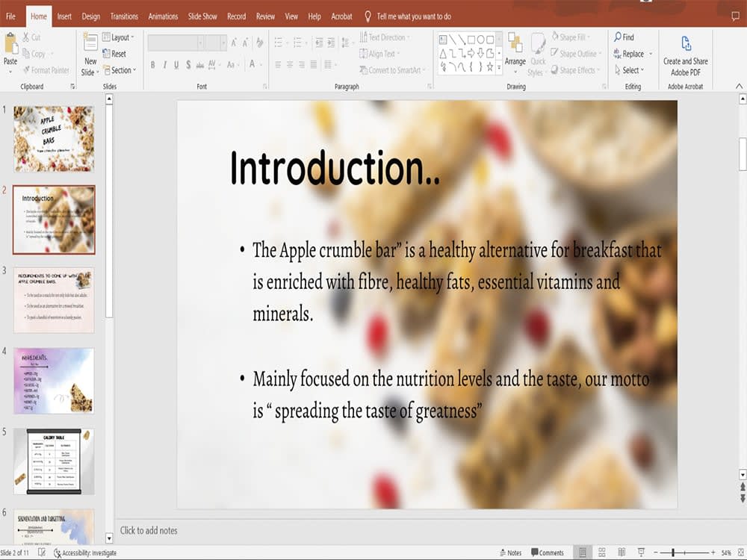This screenshot has width=747, height=560.
Task: Toggle Normal view button
Action: pos(582,553)
